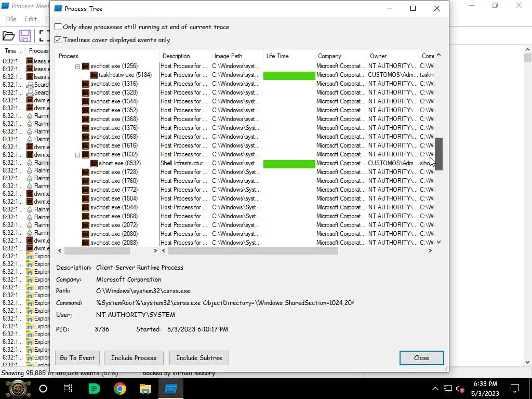The height and width of the screenshot is (399, 532).
Task: Collapse the svchost.exe (1256) tree node
Action: (77, 66)
